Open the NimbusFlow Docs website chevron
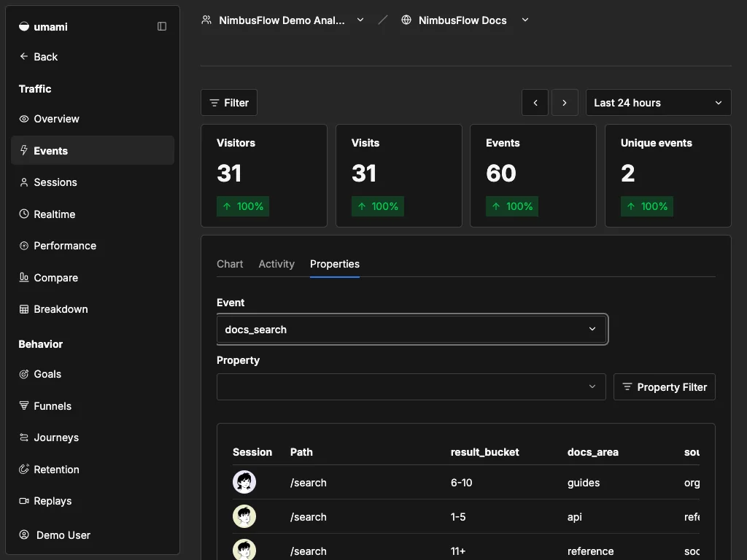This screenshot has height=560, width=747. coord(525,20)
